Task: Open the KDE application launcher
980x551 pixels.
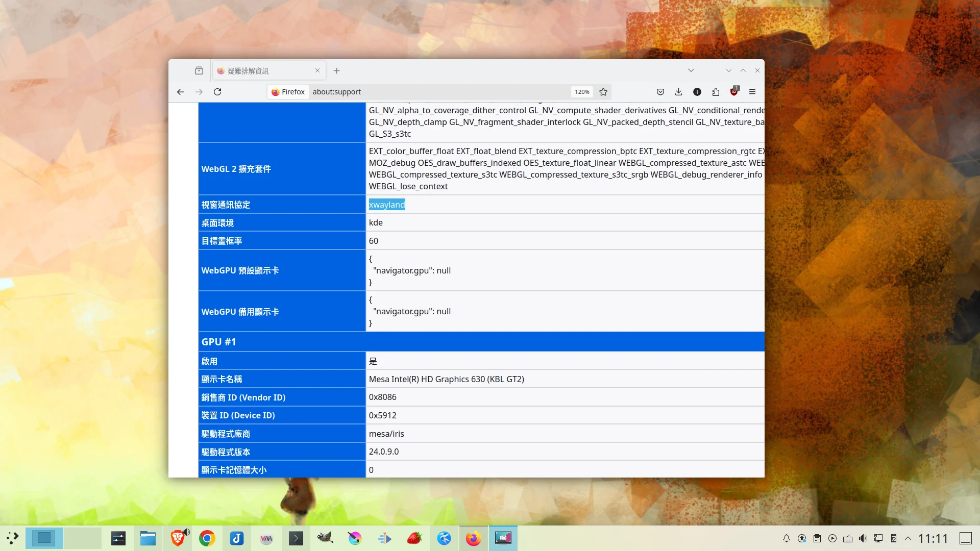Action: coord(12,538)
